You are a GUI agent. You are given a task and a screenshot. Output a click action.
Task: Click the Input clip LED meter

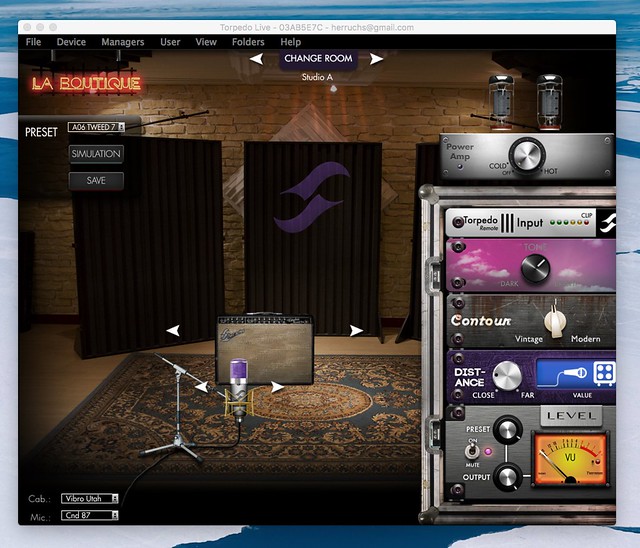pos(570,223)
